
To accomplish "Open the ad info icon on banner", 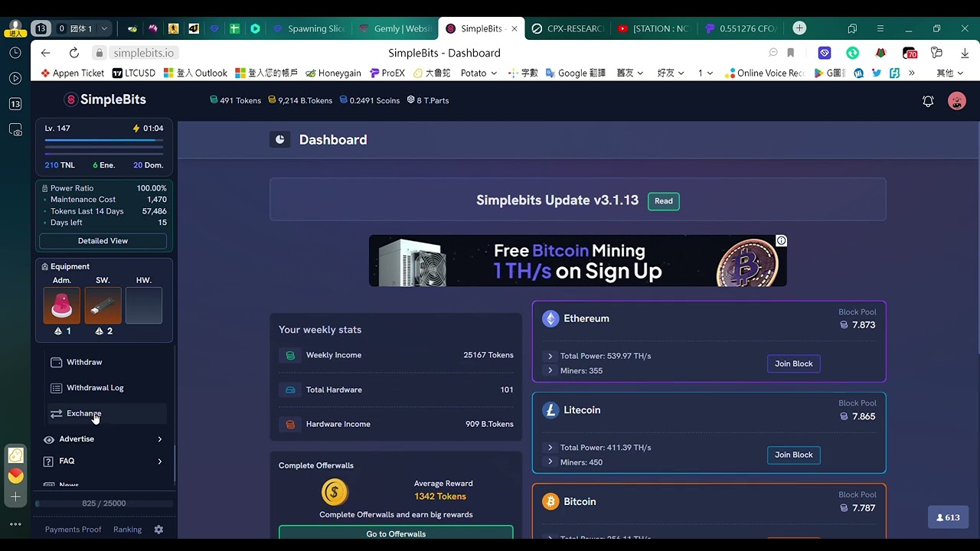I will (781, 240).
